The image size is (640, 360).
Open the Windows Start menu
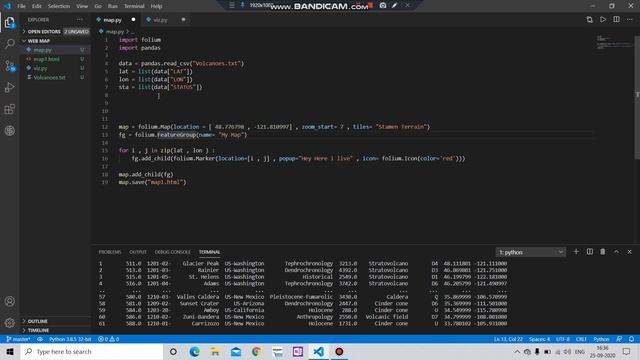10,351
